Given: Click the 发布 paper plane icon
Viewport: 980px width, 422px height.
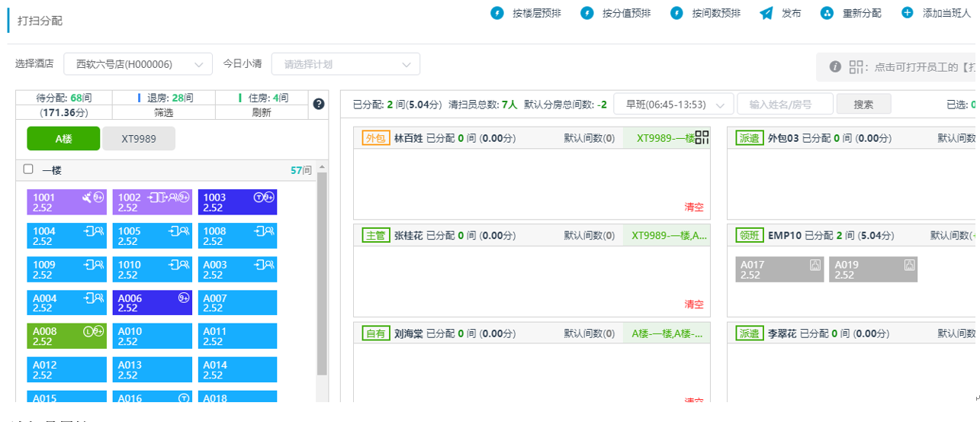Looking at the screenshot, I should coord(766,14).
